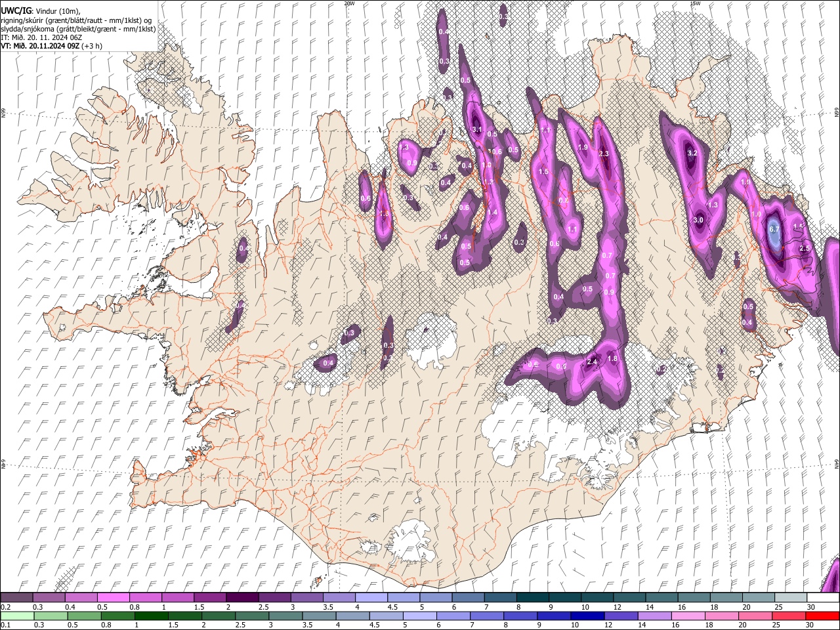
Task: Select the 'VT: Mið. 20.11.2024 09Z (+3 h)' line
Action: tap(51, 46)
